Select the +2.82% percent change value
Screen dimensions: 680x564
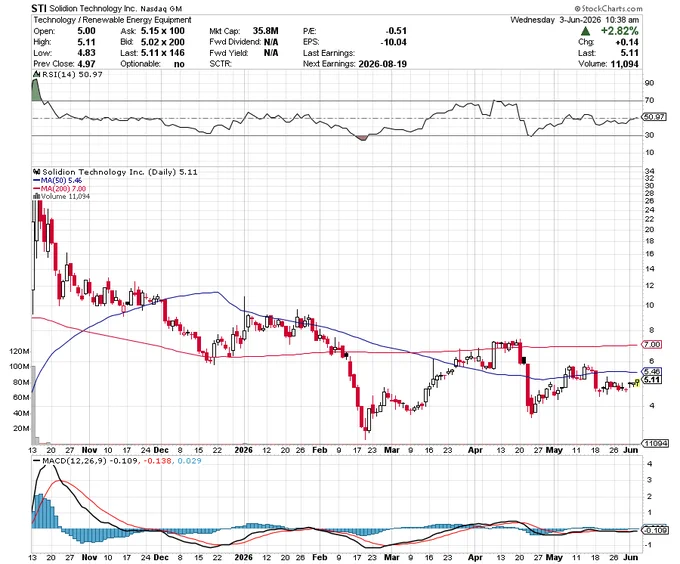click(619, 31)
